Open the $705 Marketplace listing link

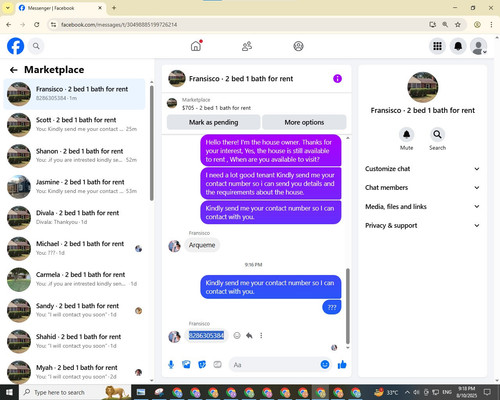coord(216,108)
